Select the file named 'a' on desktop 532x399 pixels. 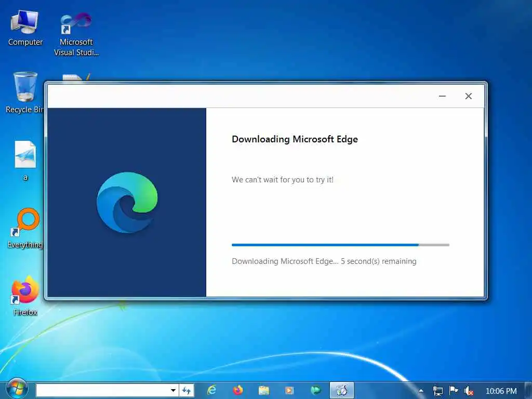click(x=25, y=161)
